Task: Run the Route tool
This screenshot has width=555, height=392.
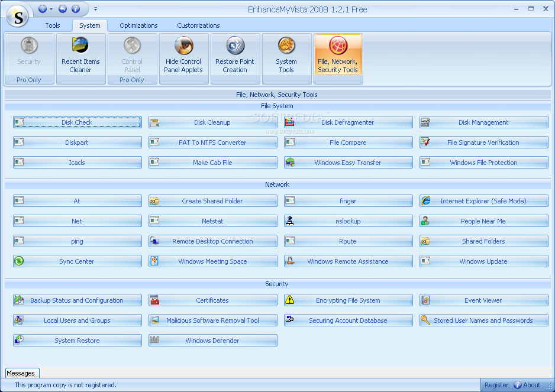Action: pyautogui.click(x=349, y=241)
